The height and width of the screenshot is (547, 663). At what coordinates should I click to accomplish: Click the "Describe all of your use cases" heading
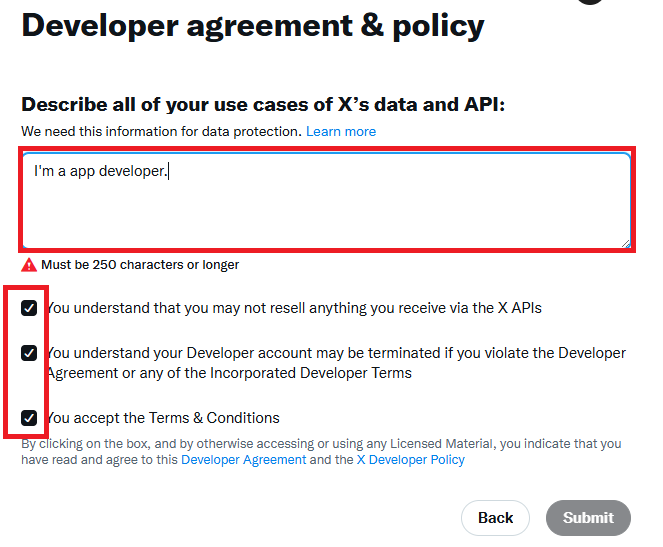point(263,104)
